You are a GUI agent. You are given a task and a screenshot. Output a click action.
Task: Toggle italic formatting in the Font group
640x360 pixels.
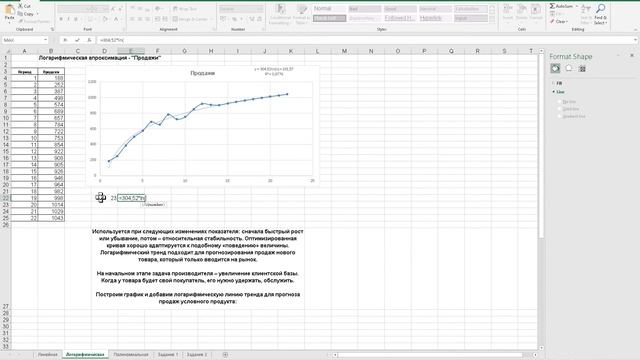point(68,19)
